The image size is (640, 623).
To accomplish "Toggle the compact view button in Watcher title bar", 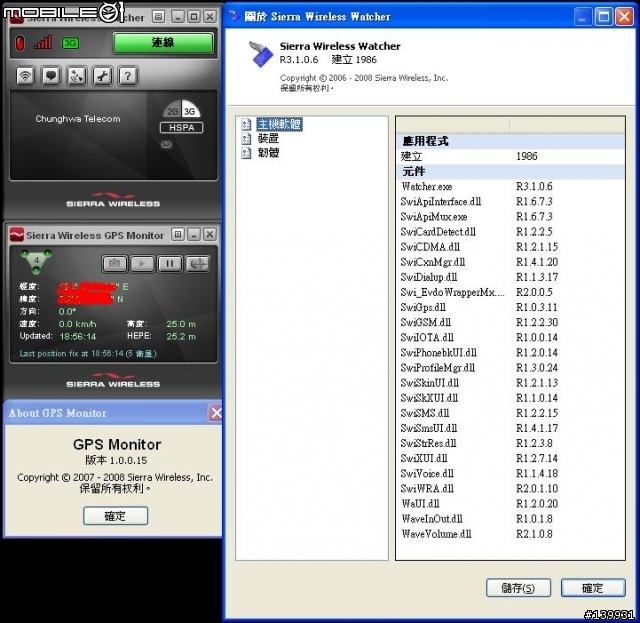I will click(x=158, y=16).
